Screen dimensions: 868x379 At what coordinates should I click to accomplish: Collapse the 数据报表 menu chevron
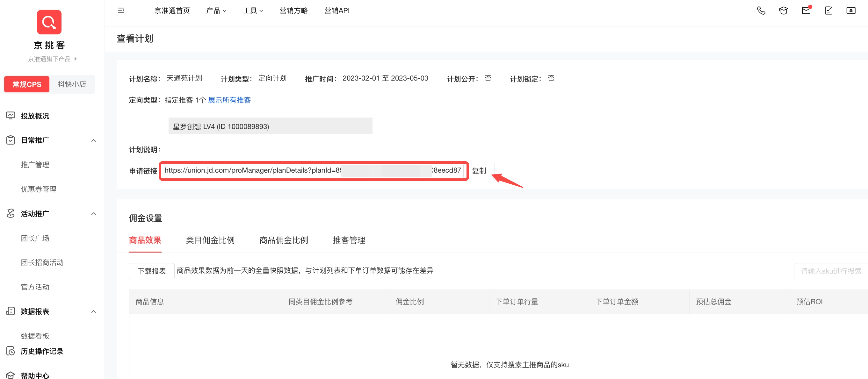pyautogui.click(x=94, y=311)
